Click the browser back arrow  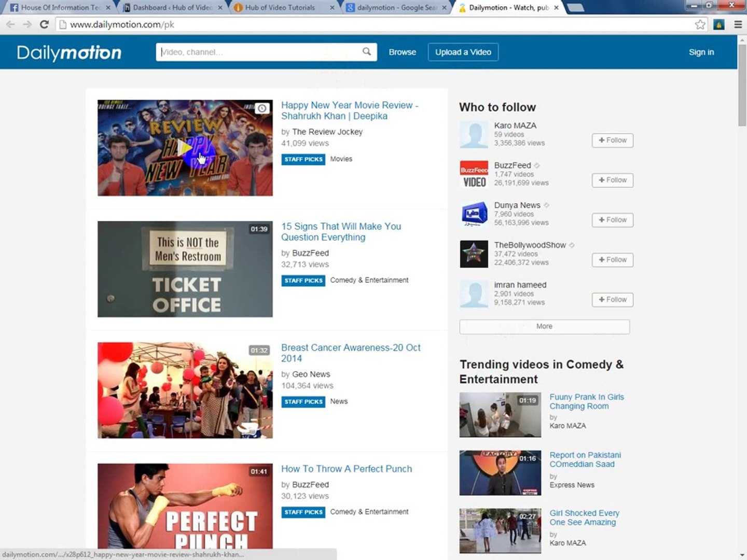click(10, 24)
